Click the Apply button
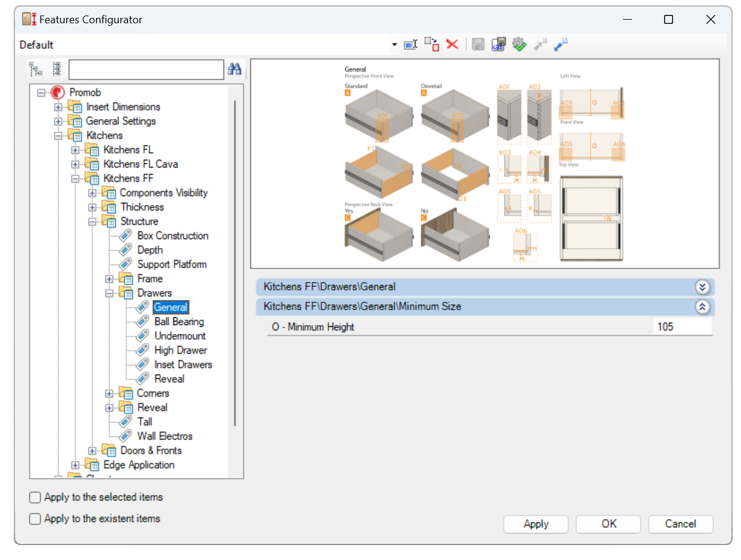741x560 pixels. [536, 524]
